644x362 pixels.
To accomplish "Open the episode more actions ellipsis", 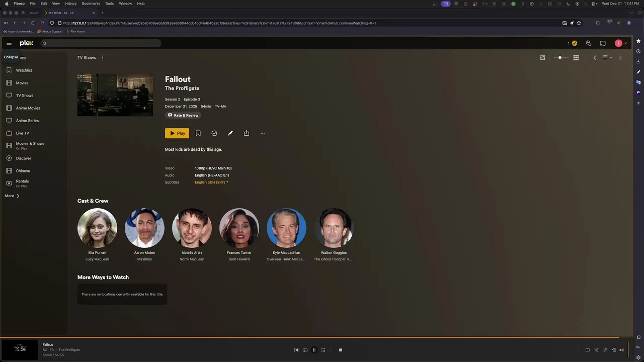I will pos(263,133).
